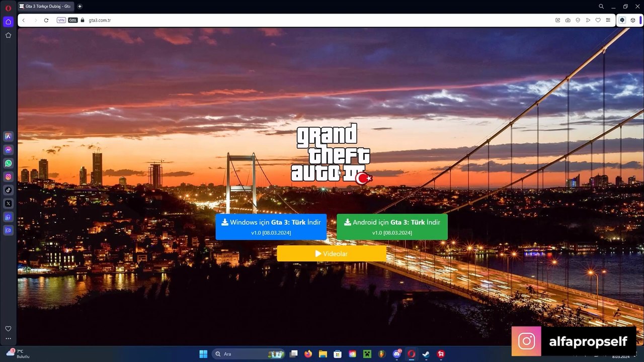
Task: Click the edit/note icon in the address bar
Action: 557,20
